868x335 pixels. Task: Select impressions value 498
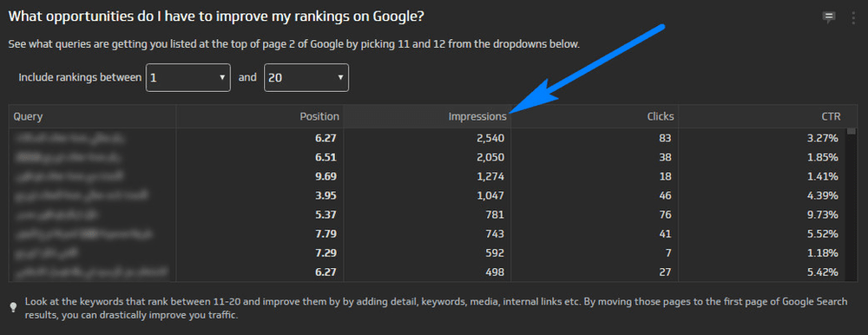point(495,272)
